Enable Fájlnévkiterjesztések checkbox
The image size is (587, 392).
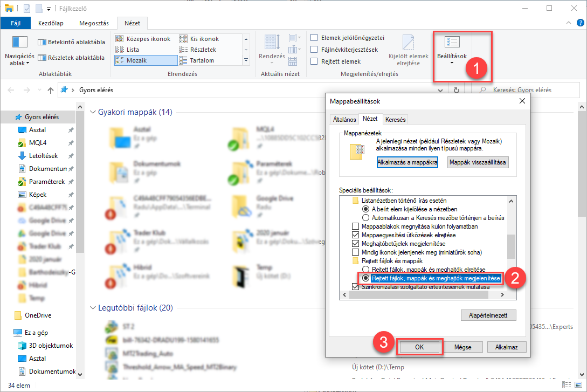click(x=314, y=50)
